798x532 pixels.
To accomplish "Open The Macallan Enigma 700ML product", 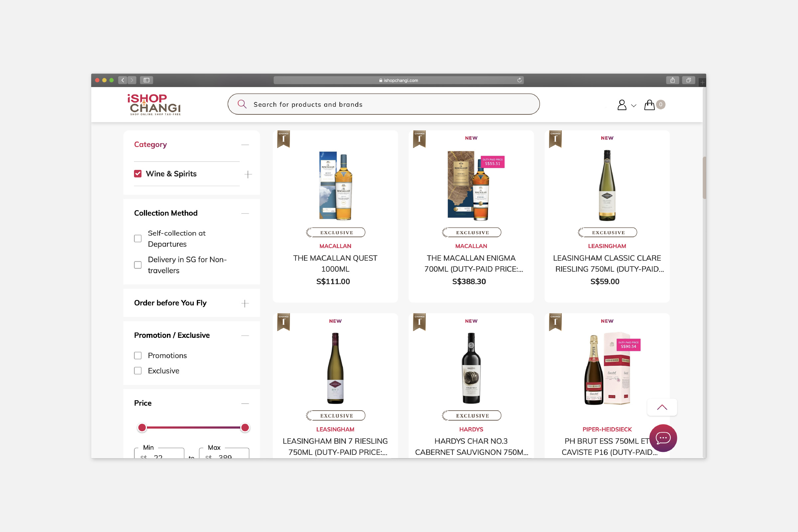I will 471,264.
